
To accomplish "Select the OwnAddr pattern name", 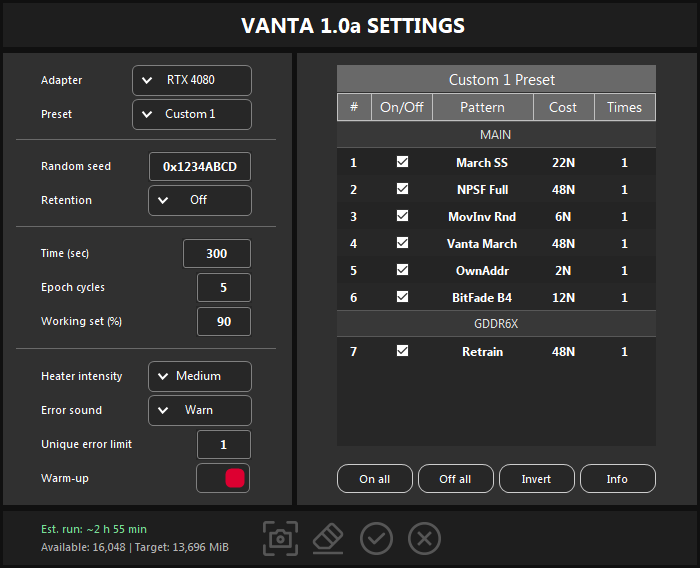I will (483, 271).
